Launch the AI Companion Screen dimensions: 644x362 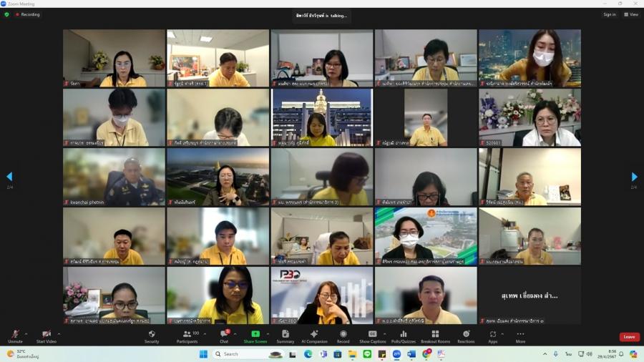coord(314,336)
